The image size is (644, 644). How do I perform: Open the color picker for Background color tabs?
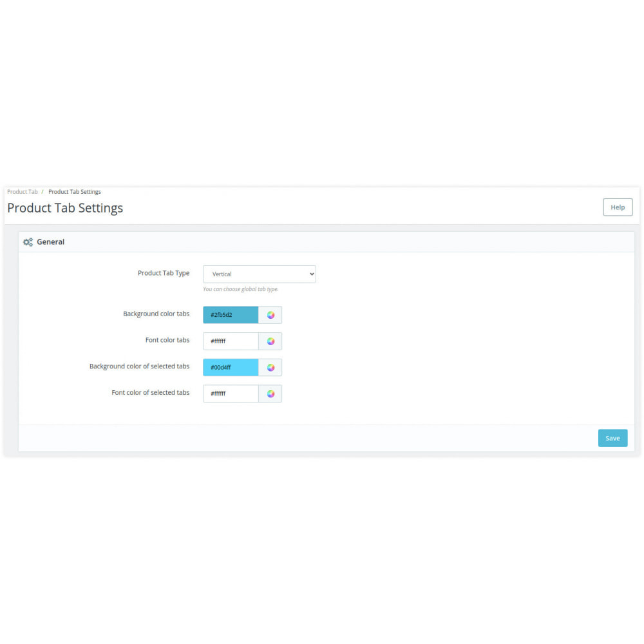click(x=270, y=315)
